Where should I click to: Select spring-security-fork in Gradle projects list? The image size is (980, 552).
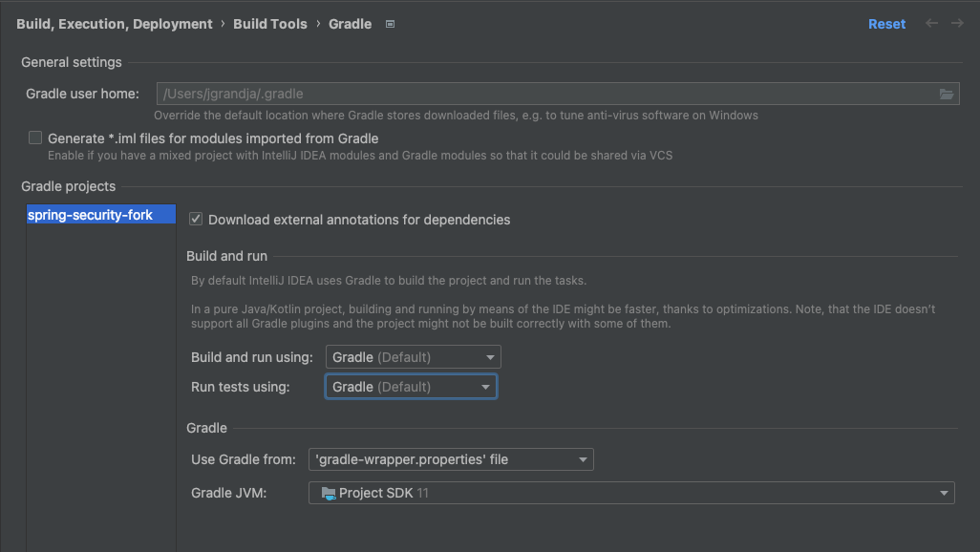(90, 215)
